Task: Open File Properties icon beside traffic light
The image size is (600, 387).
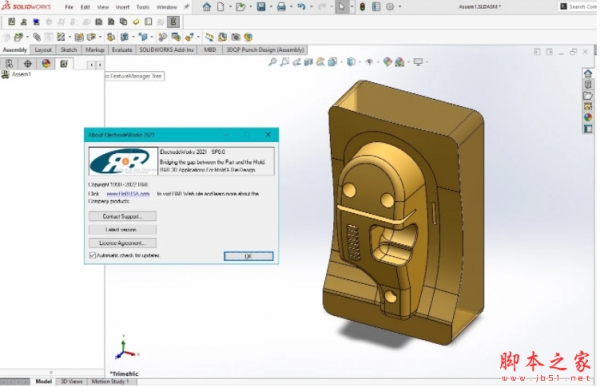Action: tap(376, 7)
